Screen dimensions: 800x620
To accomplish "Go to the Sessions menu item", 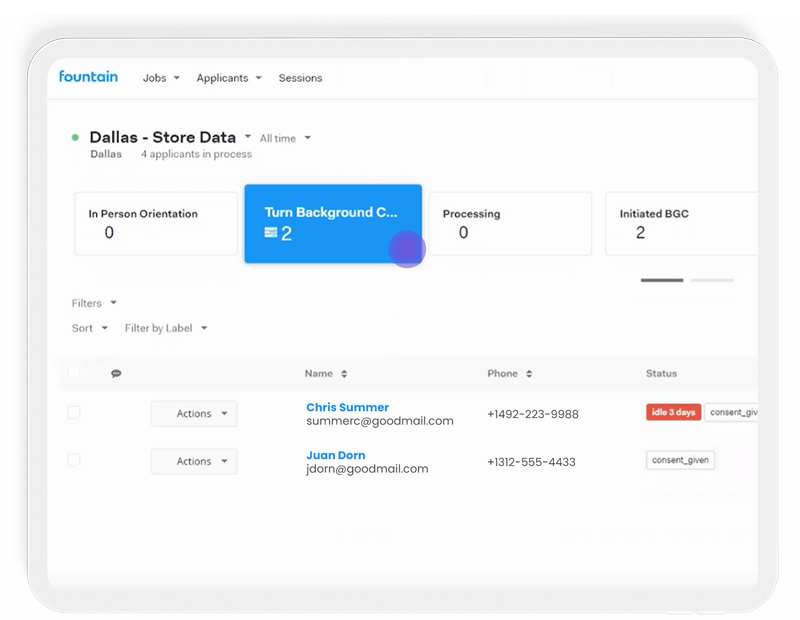I will [300, 78].
